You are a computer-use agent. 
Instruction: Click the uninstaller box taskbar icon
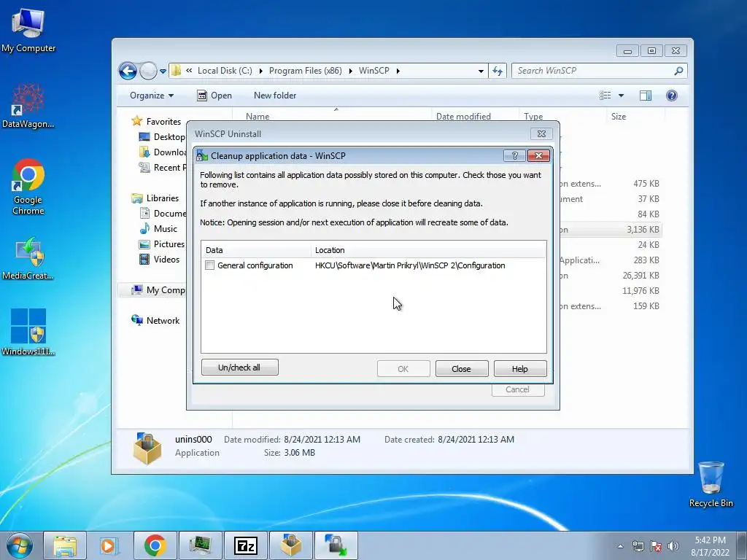[x=291, y=545]
